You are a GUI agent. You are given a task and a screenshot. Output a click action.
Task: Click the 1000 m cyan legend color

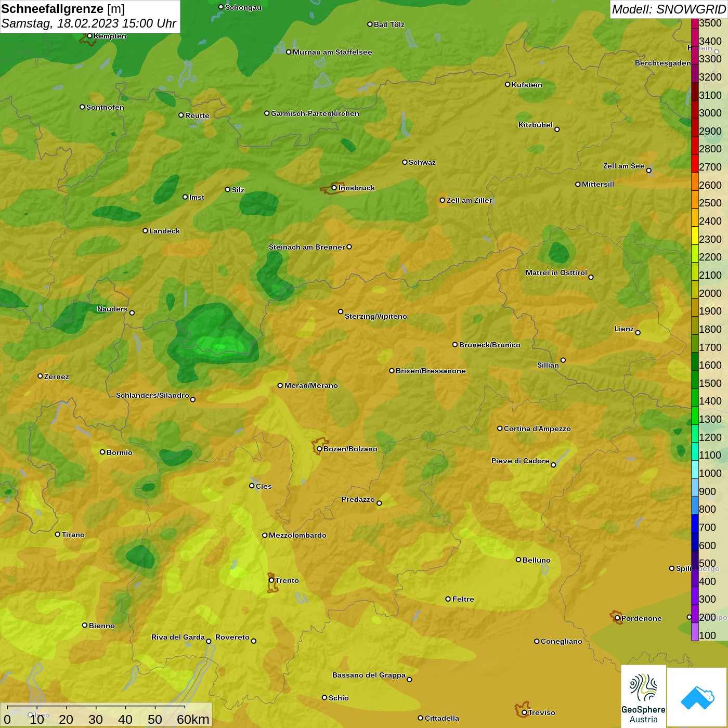[x=695, y=470]
